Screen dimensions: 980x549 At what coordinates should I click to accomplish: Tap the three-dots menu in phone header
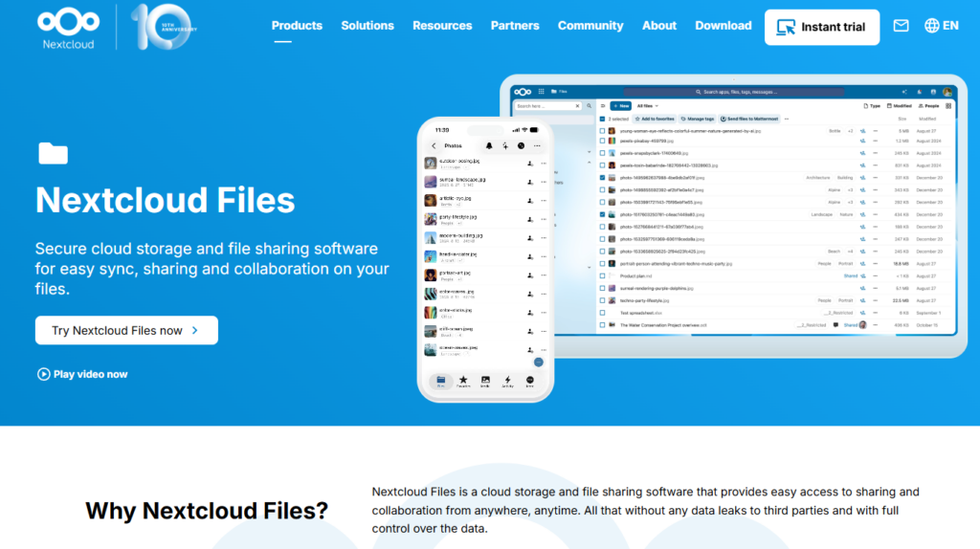click(537, 145)
